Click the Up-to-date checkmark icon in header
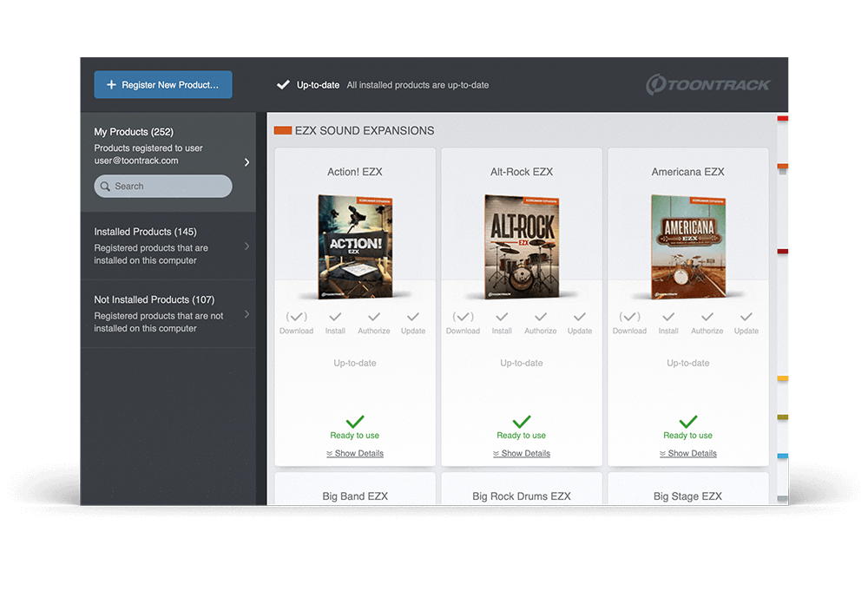This screenshot has height=591, width=868. click(x=283, y=85)
